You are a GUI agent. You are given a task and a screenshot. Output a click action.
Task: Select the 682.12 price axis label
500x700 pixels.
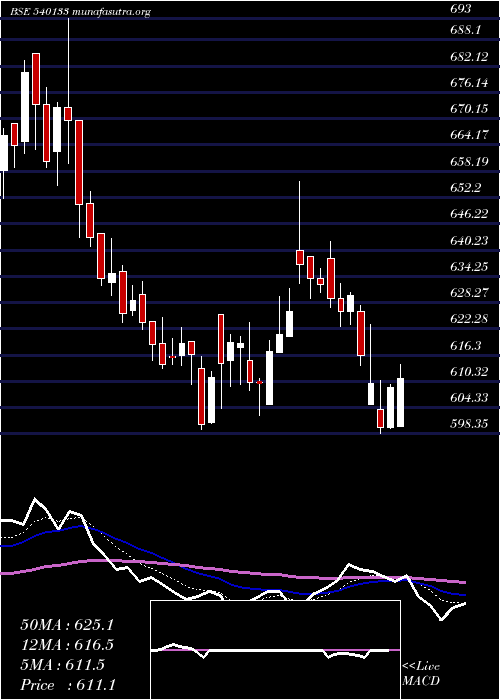coord(470,56)
